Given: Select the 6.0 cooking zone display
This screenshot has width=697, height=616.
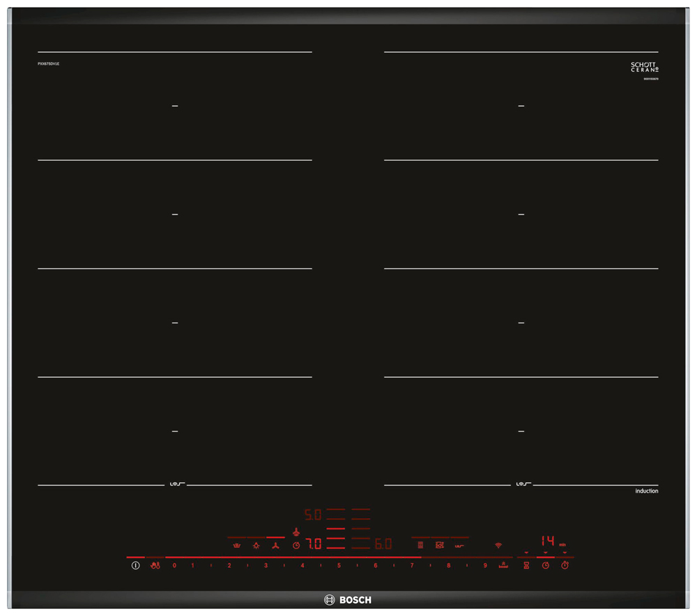Looking at the screenshot, I should pyautogui.click(x=383, y=544).
